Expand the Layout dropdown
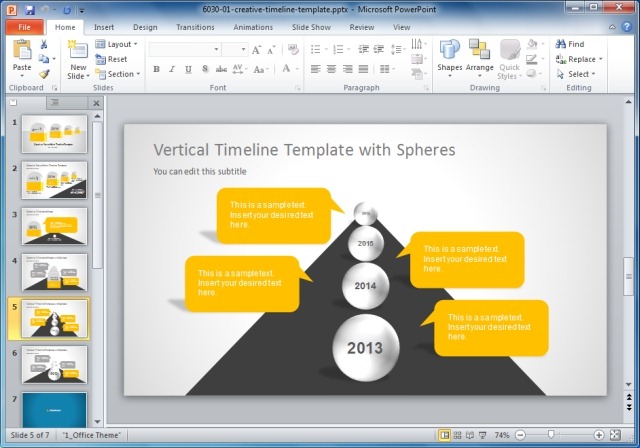640x448 pixels. 117,44
